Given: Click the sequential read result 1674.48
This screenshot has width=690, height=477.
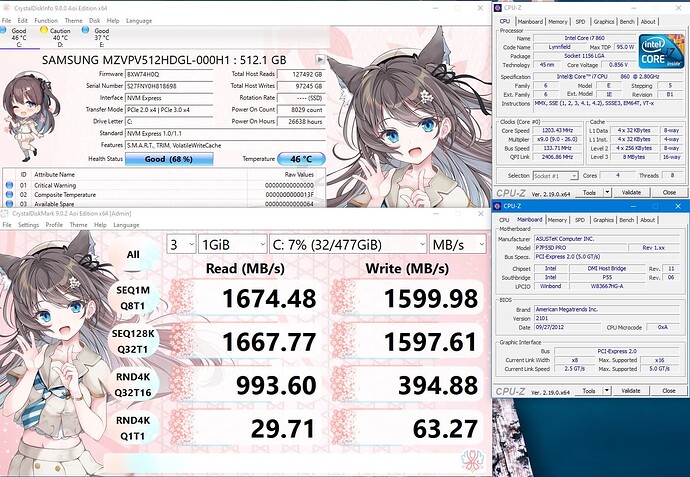Looking at the screenshot, I should [269, 298].
